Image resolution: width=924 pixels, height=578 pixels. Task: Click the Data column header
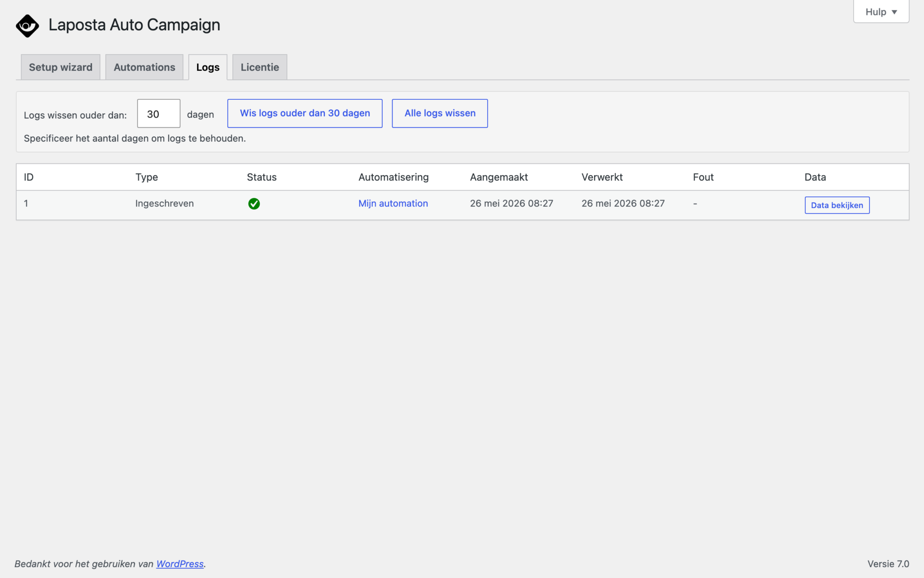pos(815,177)
